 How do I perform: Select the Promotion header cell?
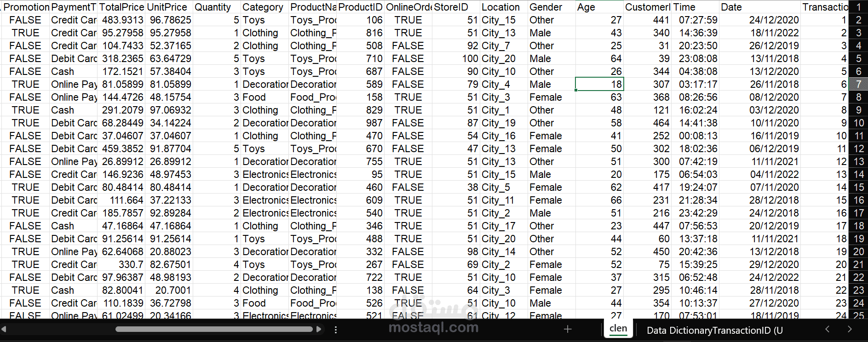(25, 7)
